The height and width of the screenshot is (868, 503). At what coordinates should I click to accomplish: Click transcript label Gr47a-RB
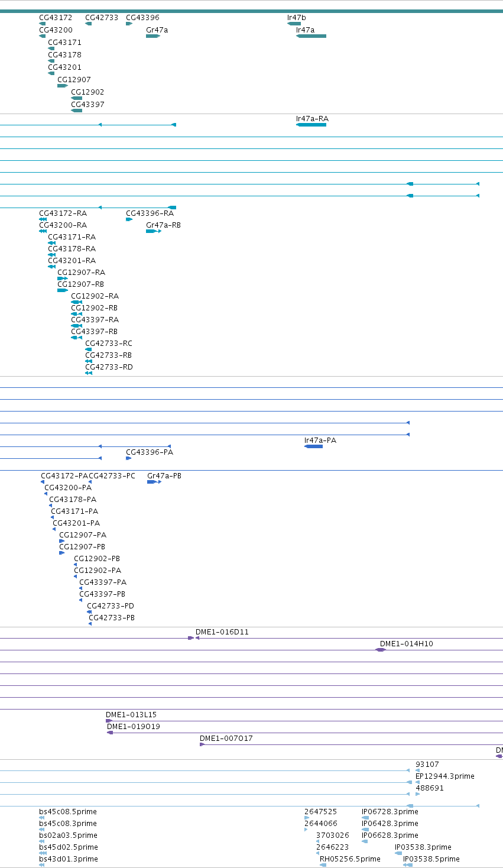coord(164,225)
